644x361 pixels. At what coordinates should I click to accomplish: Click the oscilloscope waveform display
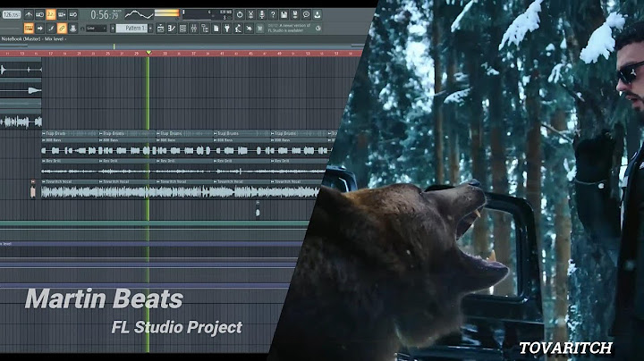(x=139, y=15)
